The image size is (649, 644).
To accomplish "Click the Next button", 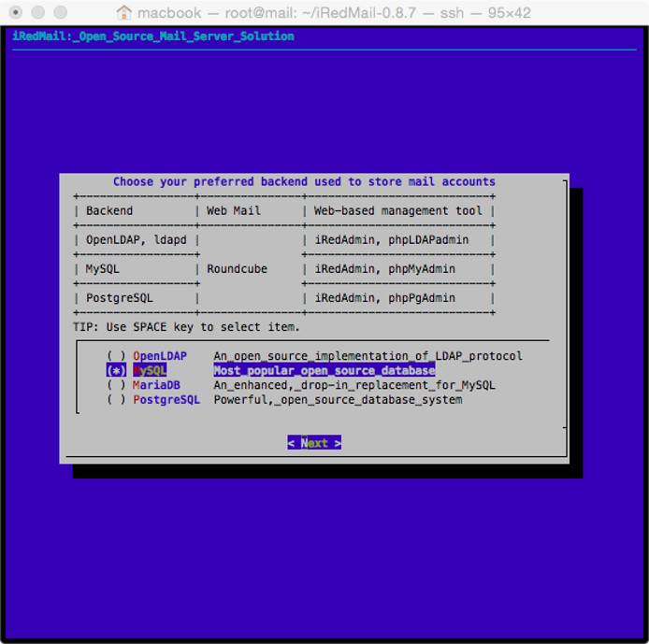I will pyautogui.click(x=314, y=443).
